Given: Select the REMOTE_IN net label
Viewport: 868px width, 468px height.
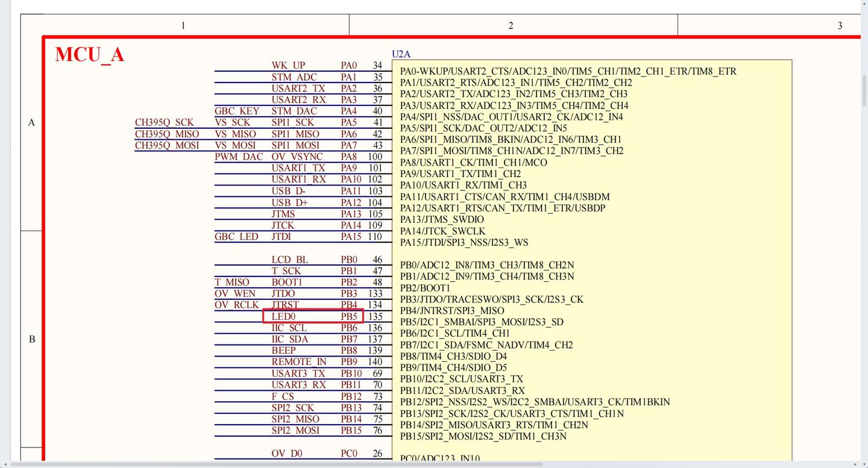Looking at the screenshot, I should point(299,362).
